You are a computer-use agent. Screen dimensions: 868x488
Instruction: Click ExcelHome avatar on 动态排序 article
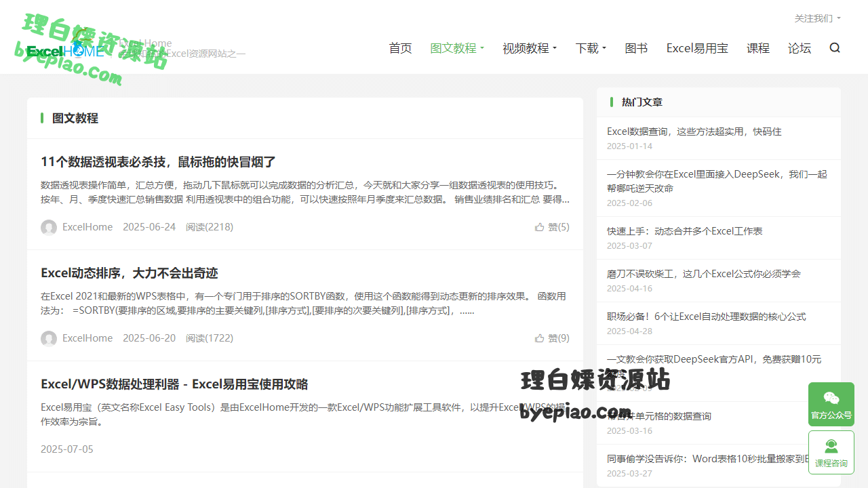pos(49,339)
